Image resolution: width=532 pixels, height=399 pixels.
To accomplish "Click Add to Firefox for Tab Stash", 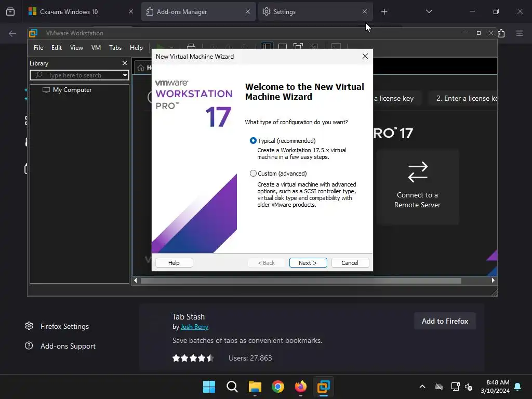I will click(445, 321).
